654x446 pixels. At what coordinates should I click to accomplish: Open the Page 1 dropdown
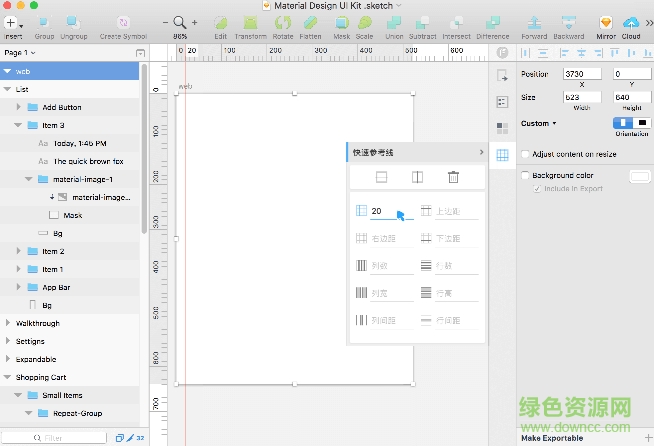(x=20, y=52)
